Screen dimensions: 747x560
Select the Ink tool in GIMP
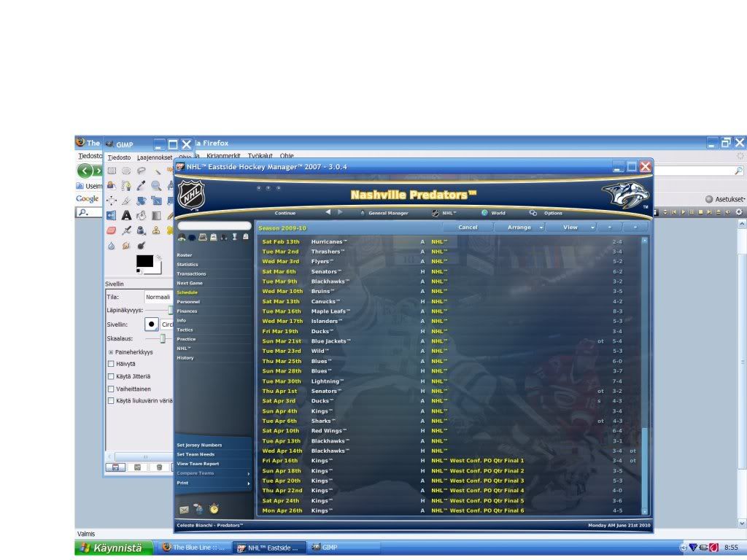click(x=142, y=230)
